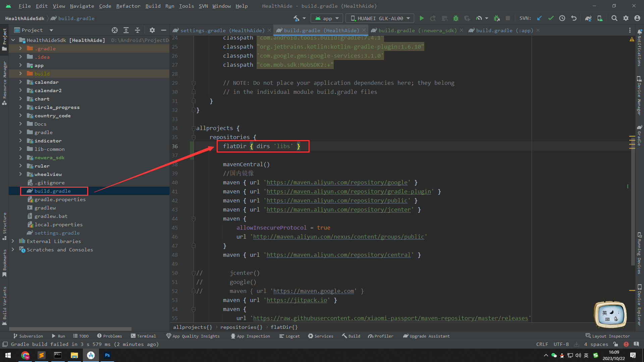Expand External Libraries node
The image size is (644, 362).
click(13, 241)
